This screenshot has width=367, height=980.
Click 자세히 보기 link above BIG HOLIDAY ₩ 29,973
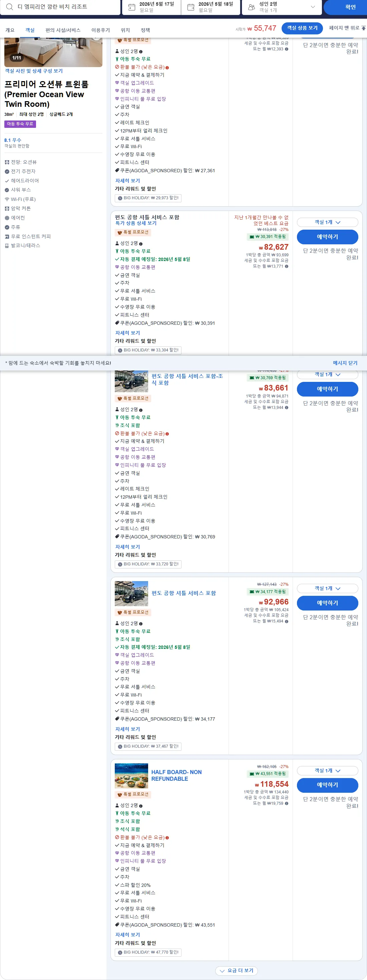[x=127, y=181]
